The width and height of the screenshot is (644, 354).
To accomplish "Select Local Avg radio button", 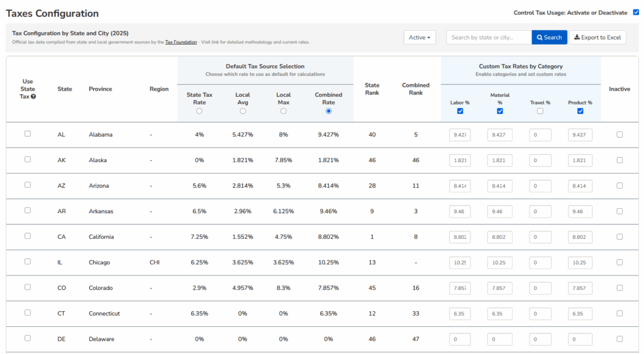I will click(x=243, y=111).
